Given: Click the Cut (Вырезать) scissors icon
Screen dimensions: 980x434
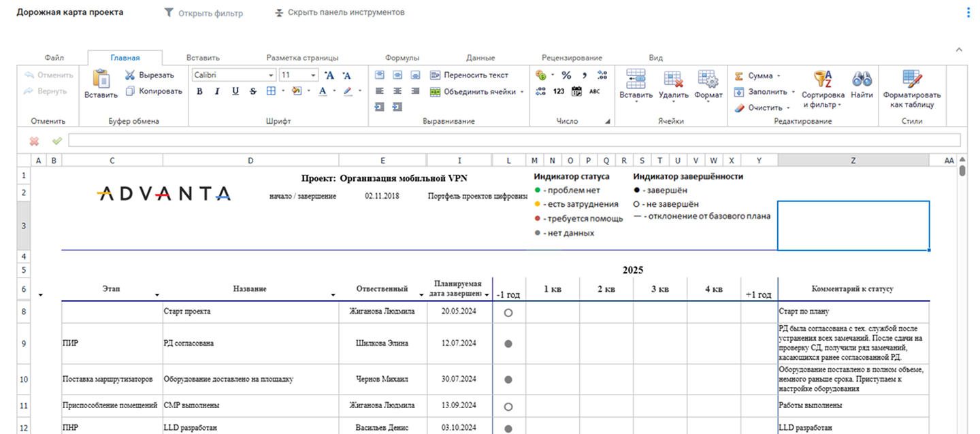Looking at the screenshot, I should pos(131,76).
